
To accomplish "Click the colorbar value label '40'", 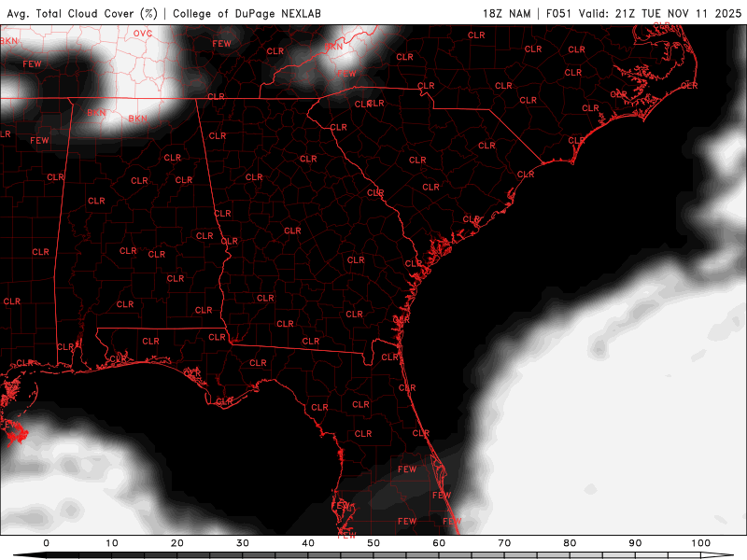I will tap(308, 543).
